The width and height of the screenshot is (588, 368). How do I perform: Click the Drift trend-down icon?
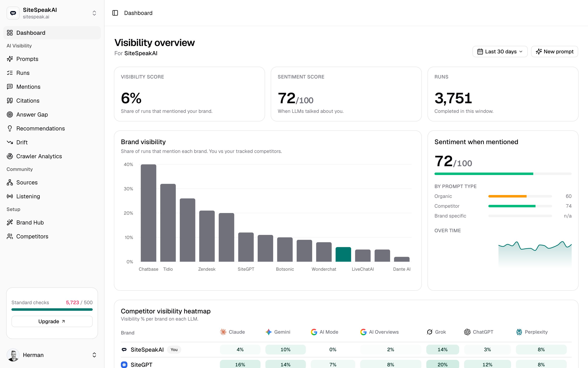point(10,142)
